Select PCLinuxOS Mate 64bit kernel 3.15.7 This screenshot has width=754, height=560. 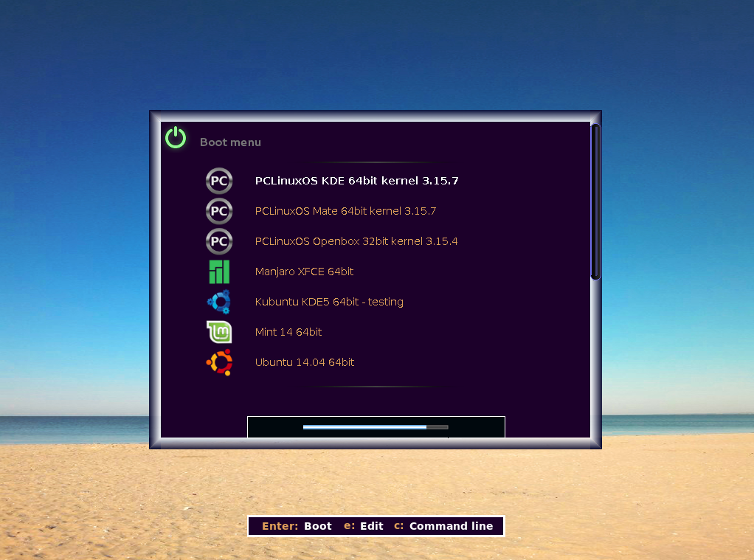tap(345, 211)
